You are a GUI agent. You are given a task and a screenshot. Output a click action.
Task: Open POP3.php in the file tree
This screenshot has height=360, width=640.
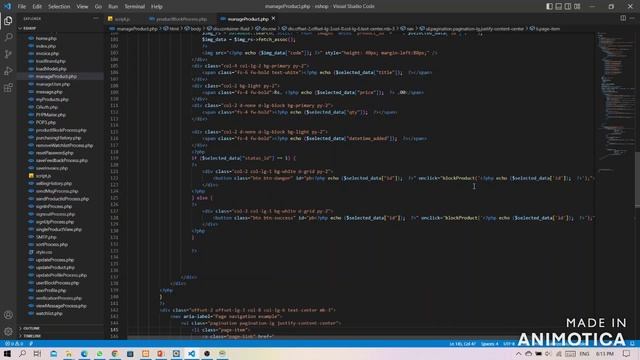pyautogui.click(x=46, y=122)
